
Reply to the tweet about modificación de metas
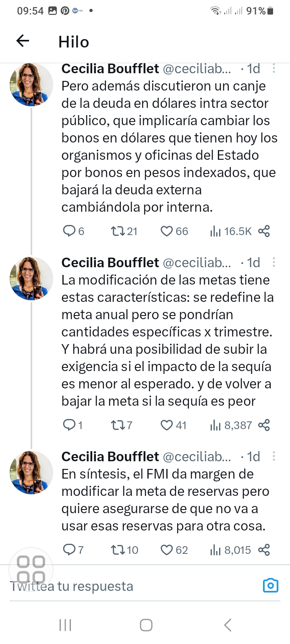70,425
